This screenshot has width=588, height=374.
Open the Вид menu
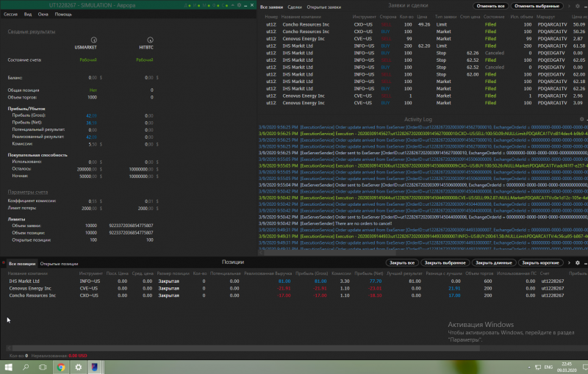(x=28, y=14)
